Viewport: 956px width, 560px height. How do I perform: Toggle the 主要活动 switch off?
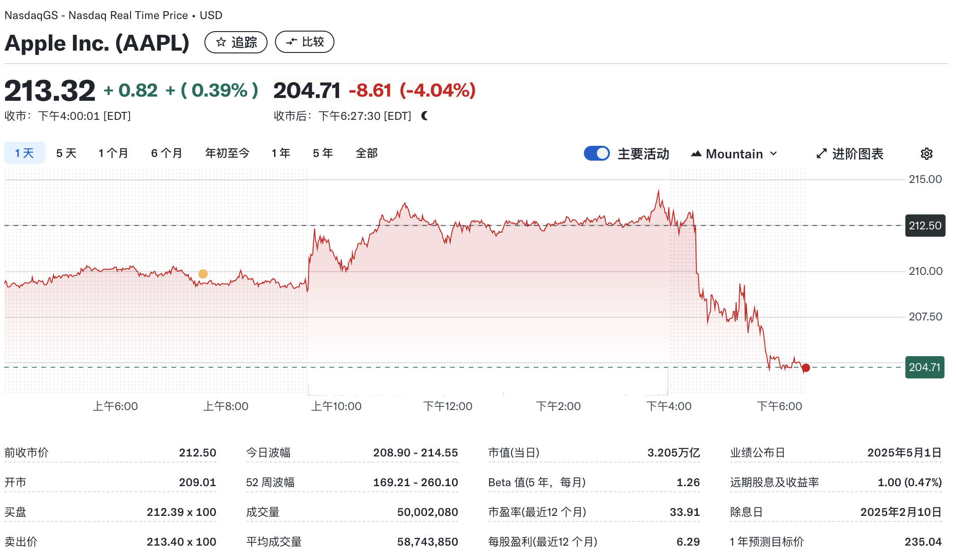(596, 153)
